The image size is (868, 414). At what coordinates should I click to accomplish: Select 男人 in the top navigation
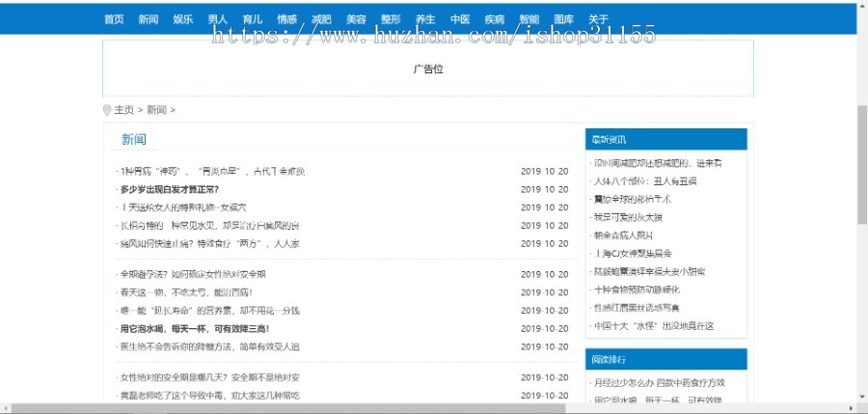point(218,19)
